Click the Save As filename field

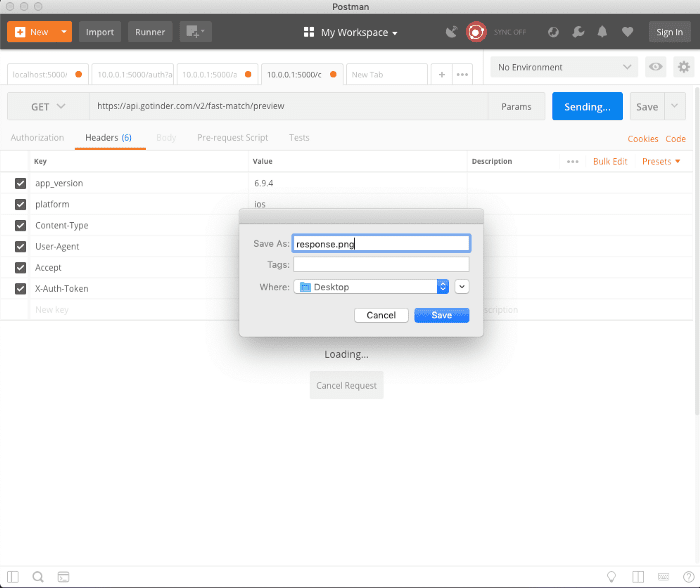pos(381,243)
